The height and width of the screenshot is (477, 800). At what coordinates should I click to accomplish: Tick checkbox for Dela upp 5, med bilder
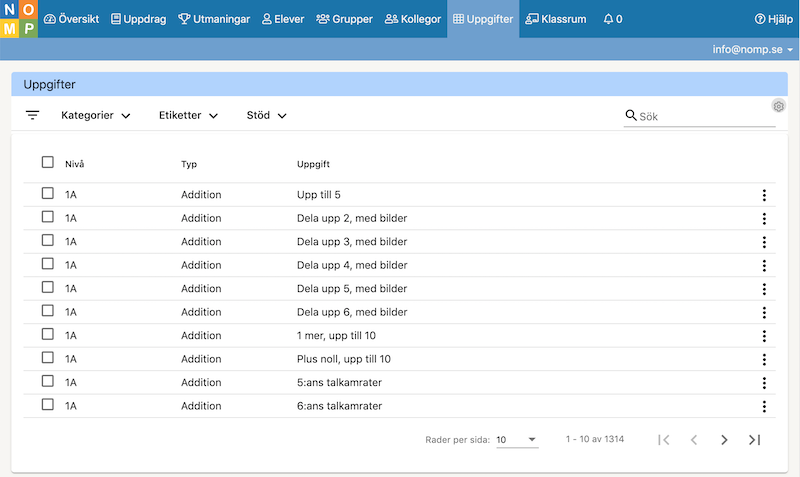point(47,287)
